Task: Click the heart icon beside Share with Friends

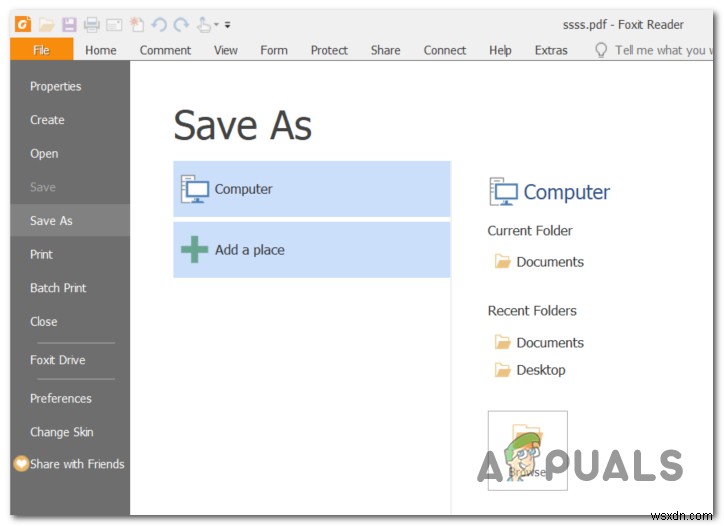Action: tap(21, 464)
